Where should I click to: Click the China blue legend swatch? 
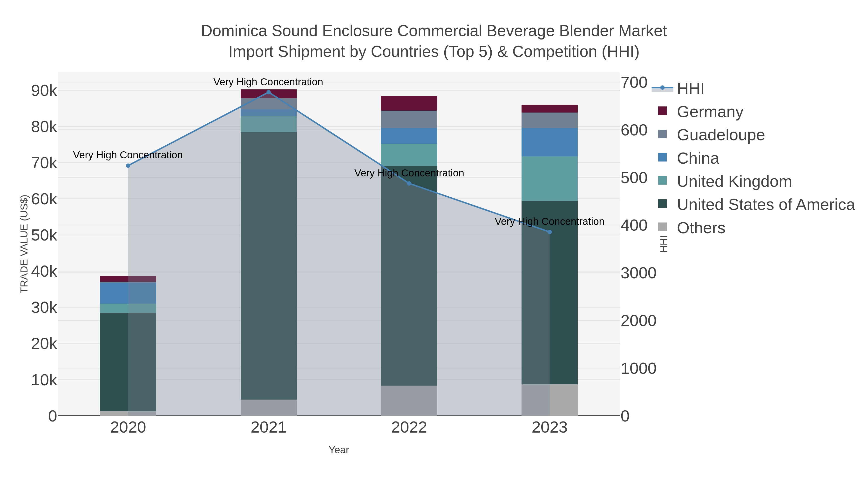click(x=663, y=157)
